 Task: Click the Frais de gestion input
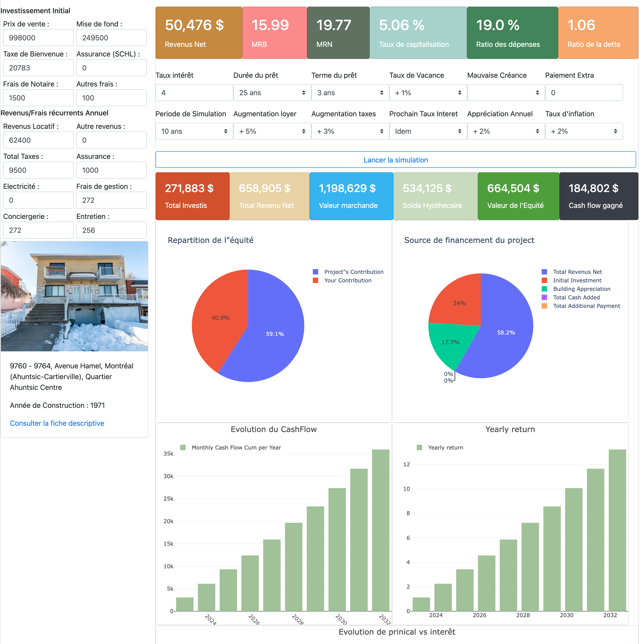coord(111,200)
